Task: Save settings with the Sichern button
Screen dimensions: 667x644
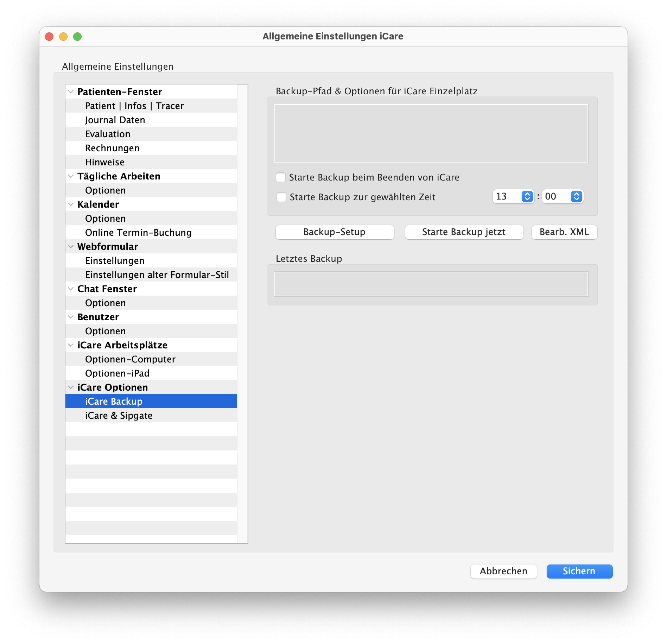Action: coord(579,571)
